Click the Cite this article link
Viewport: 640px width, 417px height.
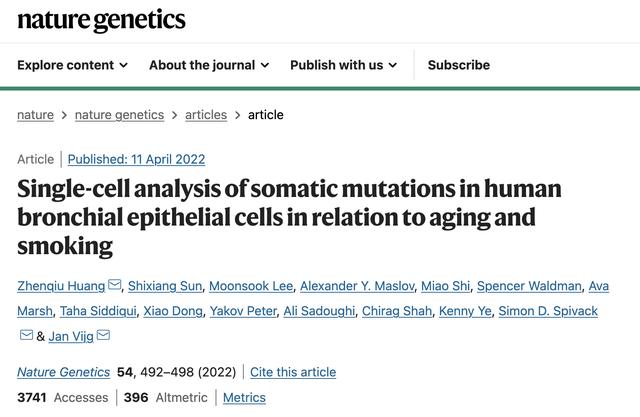pos(293,372)
